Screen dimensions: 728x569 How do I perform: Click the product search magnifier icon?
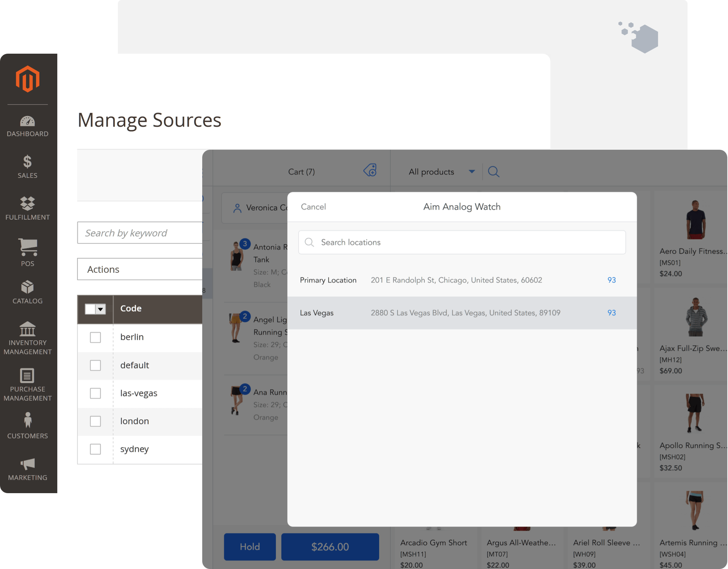[x=493, y=172]
